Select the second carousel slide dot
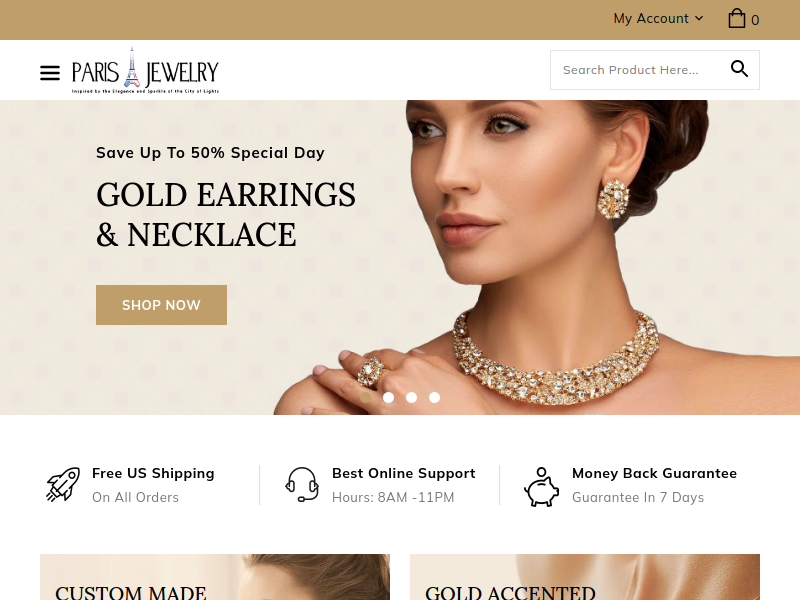Viewport: 800px width, 600px height. pos(388,397)
